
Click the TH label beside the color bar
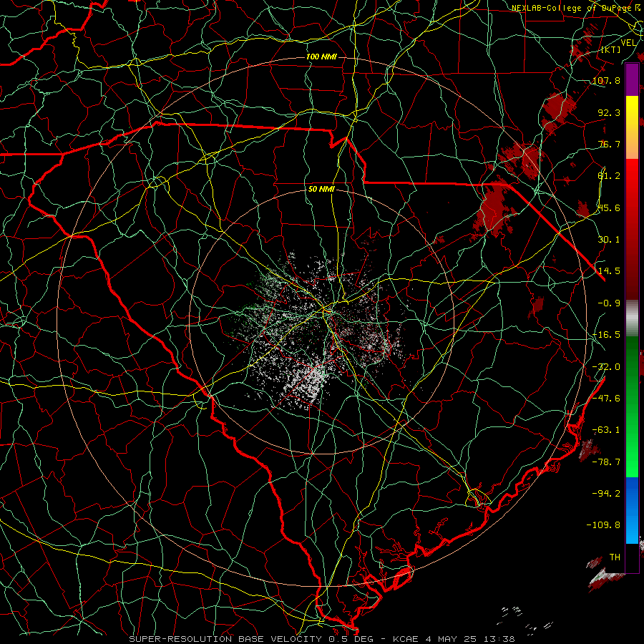tap(615, 557)
